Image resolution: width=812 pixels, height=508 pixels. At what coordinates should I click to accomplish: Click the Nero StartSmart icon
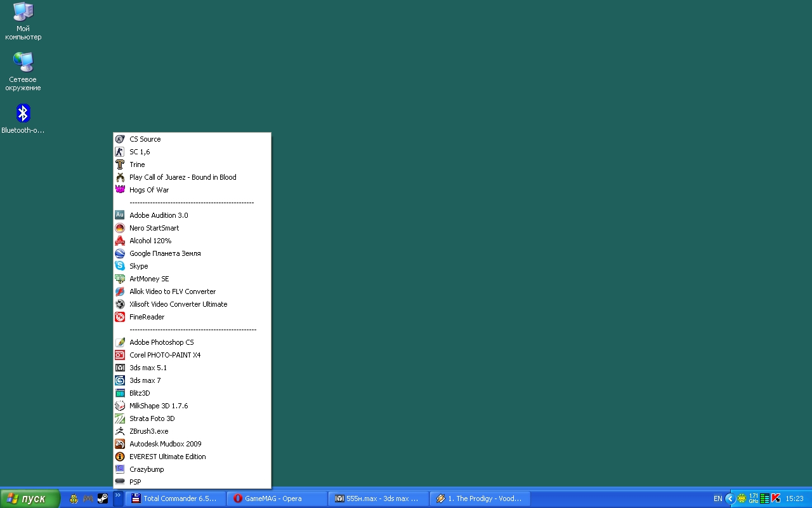(120, 228)
